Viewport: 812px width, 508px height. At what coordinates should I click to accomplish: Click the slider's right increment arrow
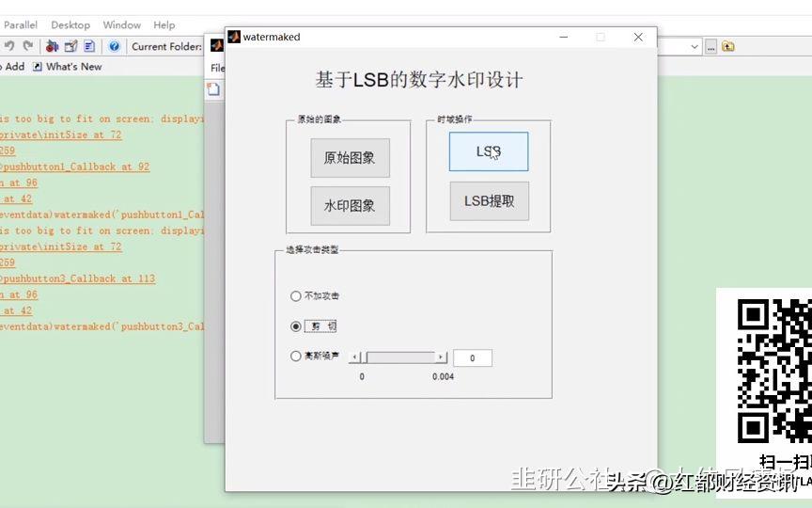[441, 357]
